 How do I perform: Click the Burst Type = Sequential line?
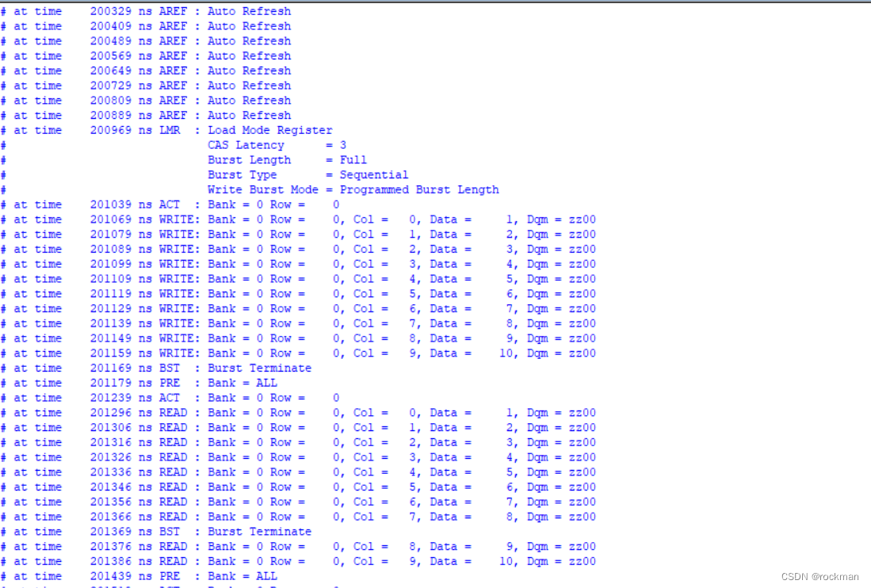click(204, 175)
